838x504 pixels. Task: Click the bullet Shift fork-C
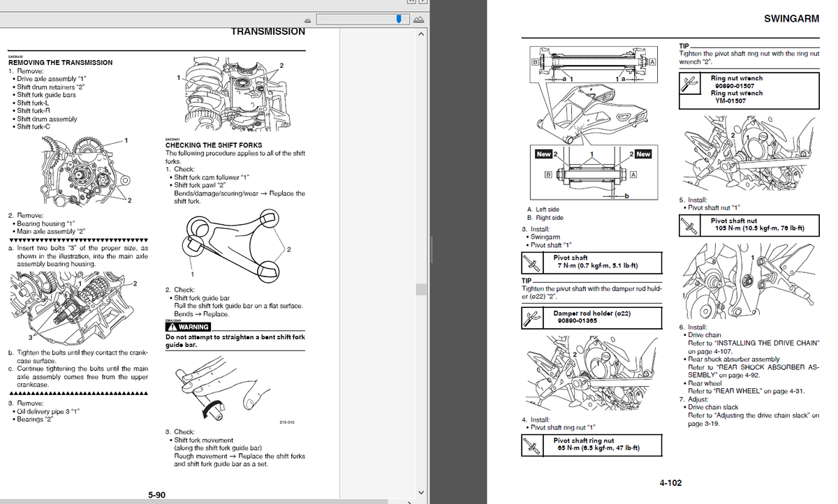(x=31, y=127)
